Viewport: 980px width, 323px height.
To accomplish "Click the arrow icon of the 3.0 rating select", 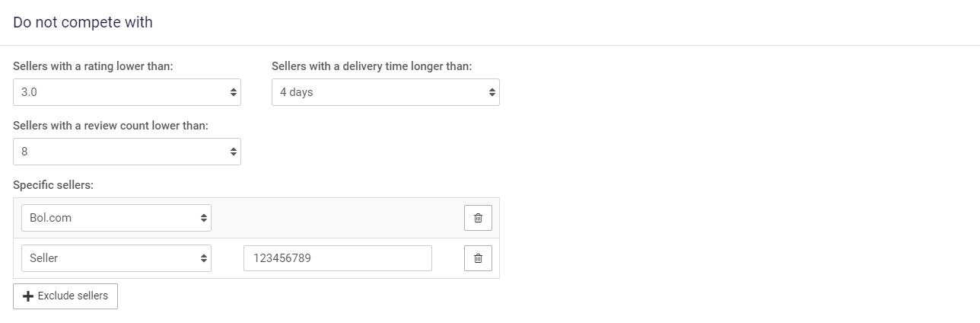I will pyautogui.click(x=233, y=92).
